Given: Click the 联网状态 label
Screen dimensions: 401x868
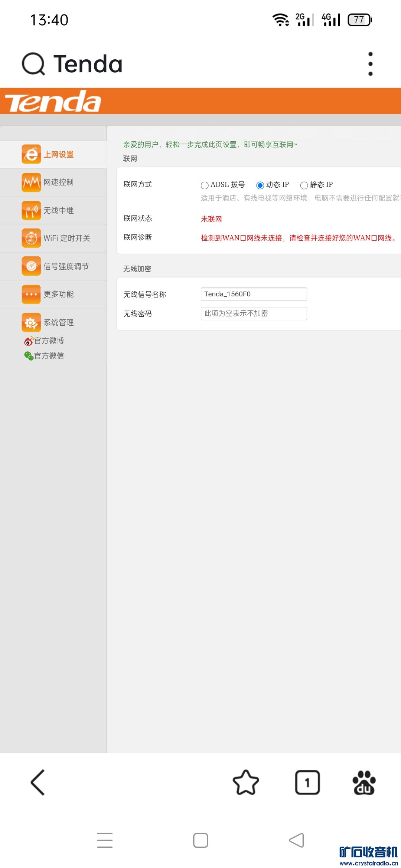Looking at the screenshot, I should point(138,218).
